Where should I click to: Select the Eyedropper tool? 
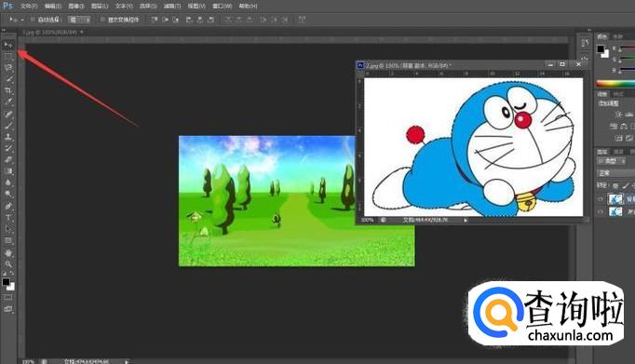click(8, 102)
